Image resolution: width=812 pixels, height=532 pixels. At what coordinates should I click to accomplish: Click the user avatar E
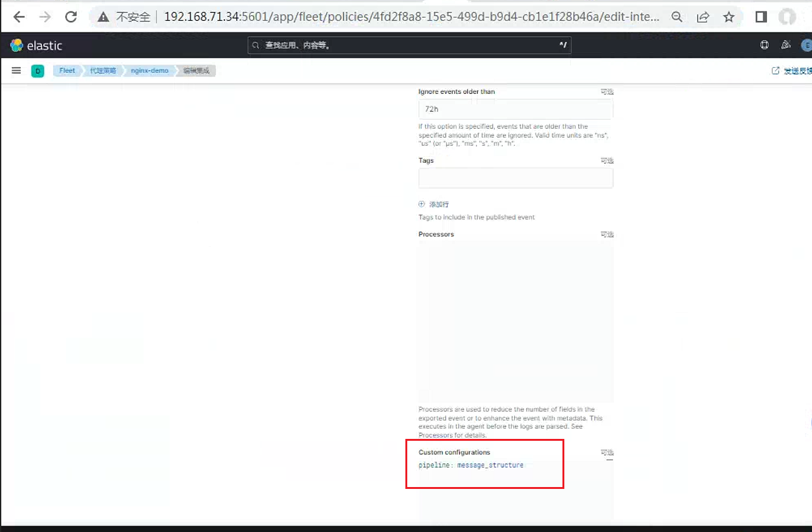coord(806,45)
